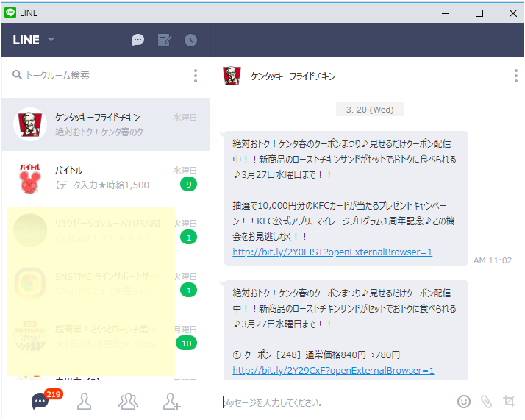Click the バイトル mascot avatar

pos(30,179)
